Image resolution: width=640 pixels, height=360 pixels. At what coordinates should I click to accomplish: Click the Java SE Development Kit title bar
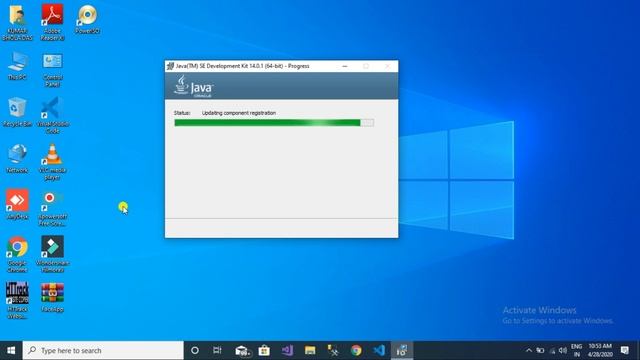pyautogui.click(x=282, y=66)
